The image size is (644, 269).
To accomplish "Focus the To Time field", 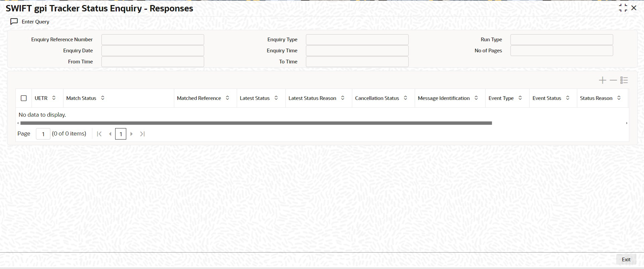I will pyautogui.click(x=357, y=62).
